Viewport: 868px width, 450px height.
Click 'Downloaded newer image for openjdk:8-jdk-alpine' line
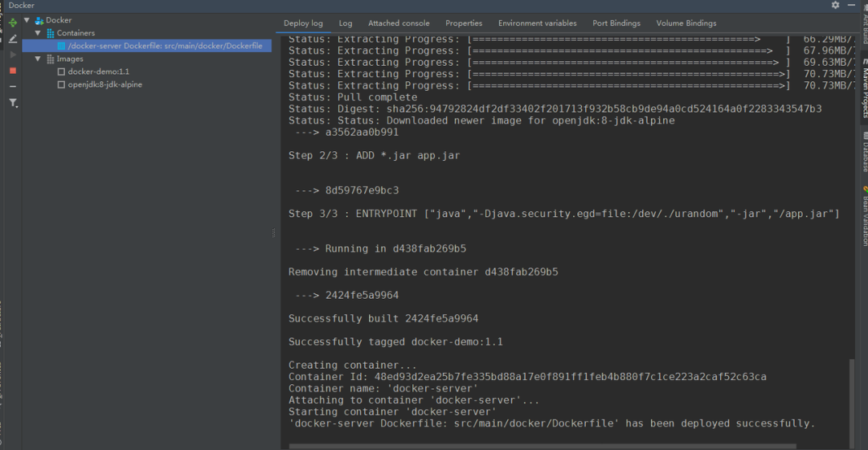coord(481,121)
